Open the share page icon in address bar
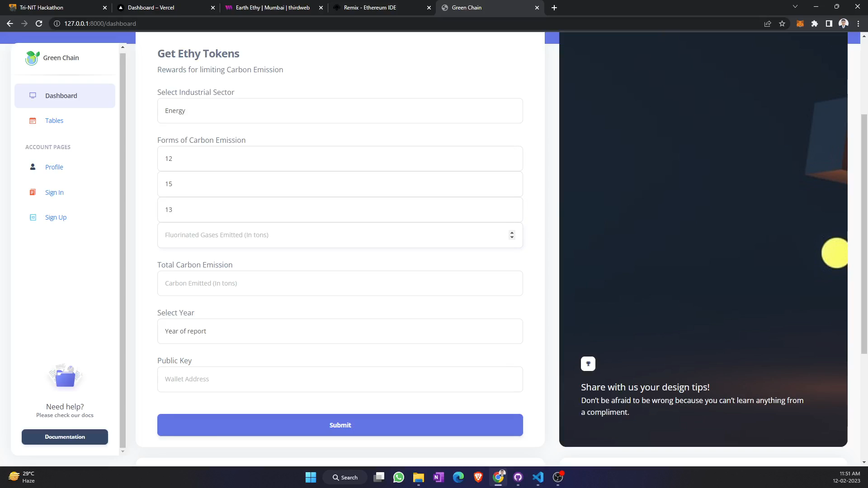868x488 pixels. point(768,23)
